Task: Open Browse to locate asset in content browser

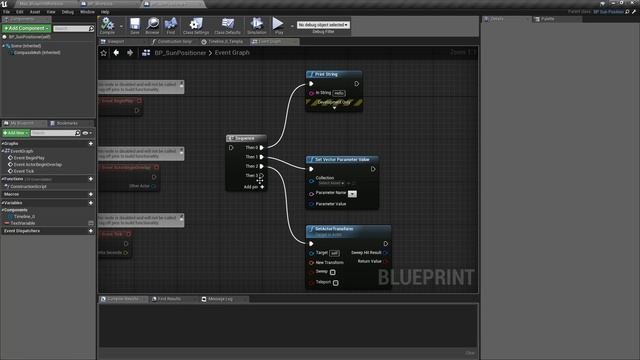Action: coord(153,24)
